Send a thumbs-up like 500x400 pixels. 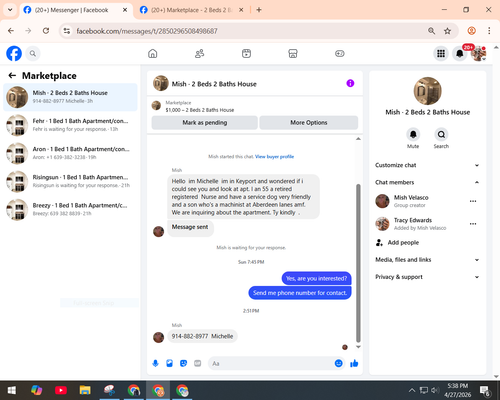(x=354, y=363)
